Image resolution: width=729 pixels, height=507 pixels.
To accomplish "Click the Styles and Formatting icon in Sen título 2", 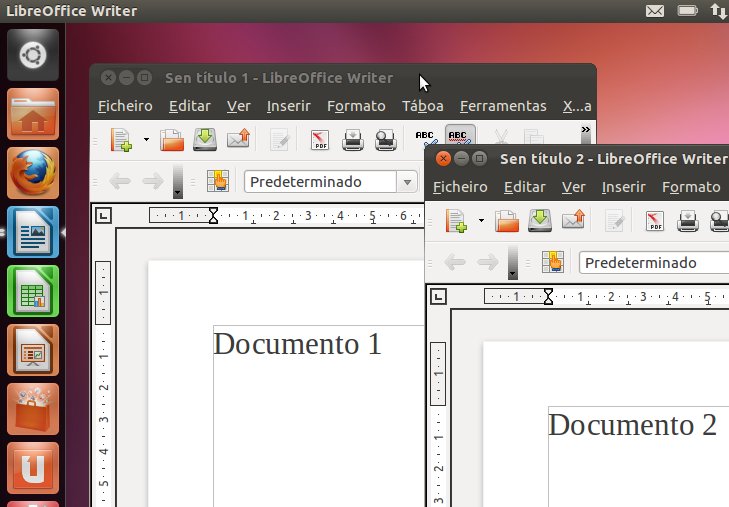I will click(x=553, y=262).
